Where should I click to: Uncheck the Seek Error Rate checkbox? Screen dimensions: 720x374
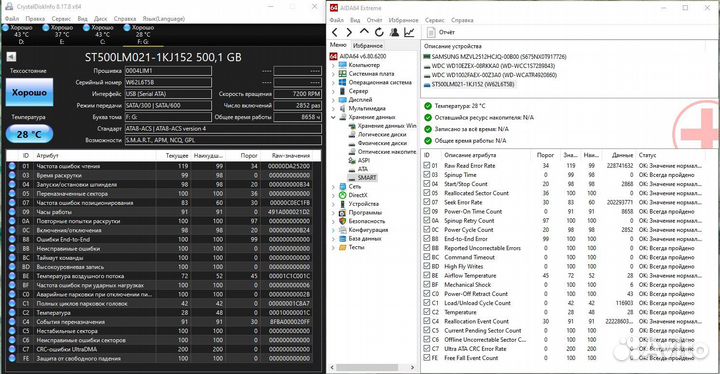point(427,202)
